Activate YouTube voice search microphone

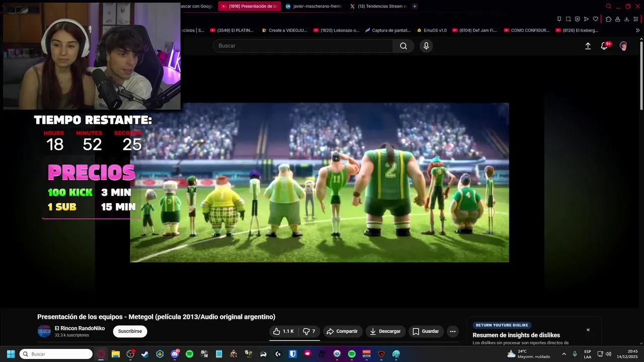[x=426, y=46]
